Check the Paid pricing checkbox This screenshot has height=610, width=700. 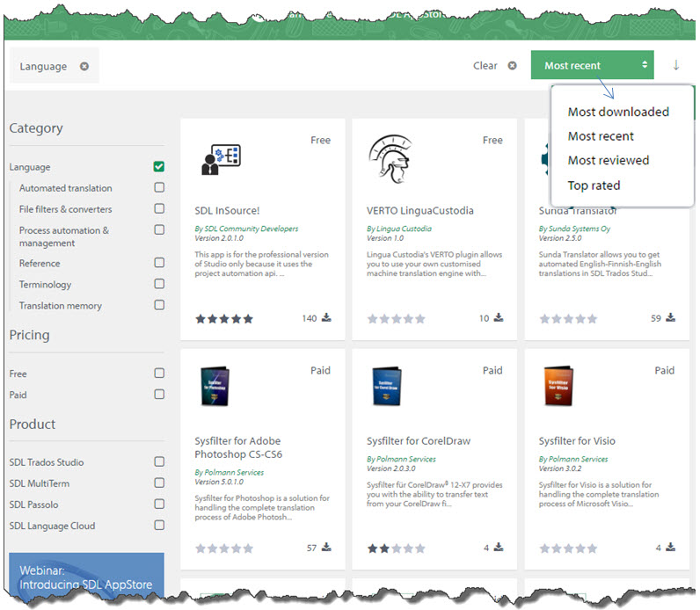(159, 394)
